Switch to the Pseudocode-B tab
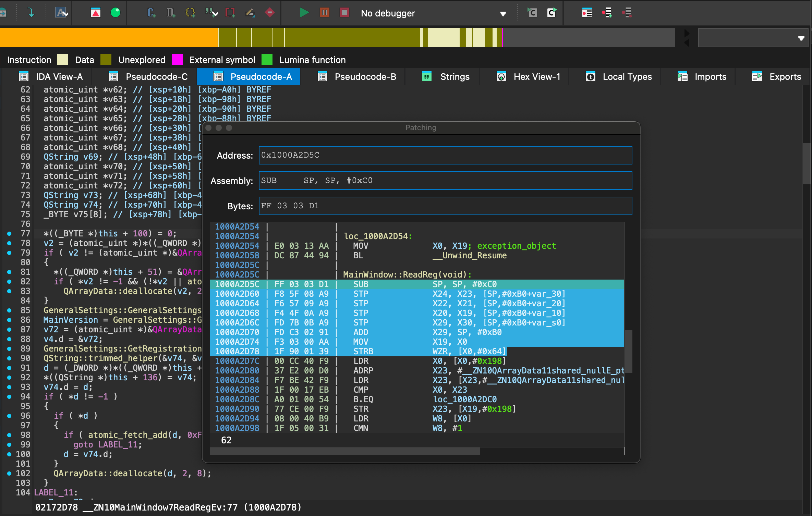Screen dimensions: 812x516 pyautogui.click(x=356, y=77)
